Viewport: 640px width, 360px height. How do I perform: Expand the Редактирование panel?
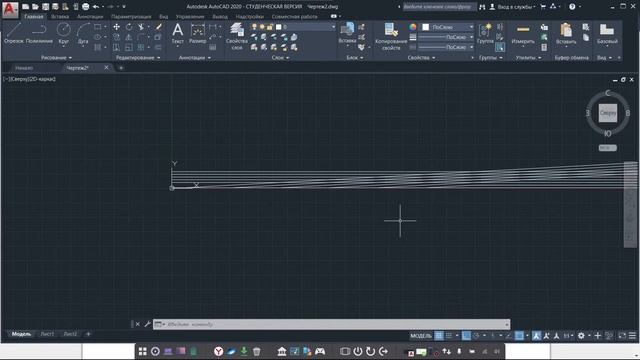pyautogui.click(x=138, y=58)
